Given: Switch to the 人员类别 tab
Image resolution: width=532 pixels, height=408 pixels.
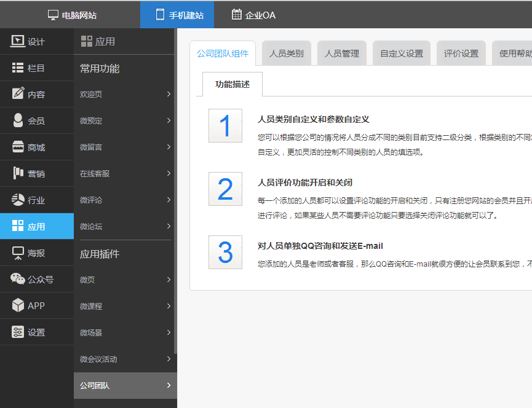Looking at the screenshot, I should pos(287,53).
